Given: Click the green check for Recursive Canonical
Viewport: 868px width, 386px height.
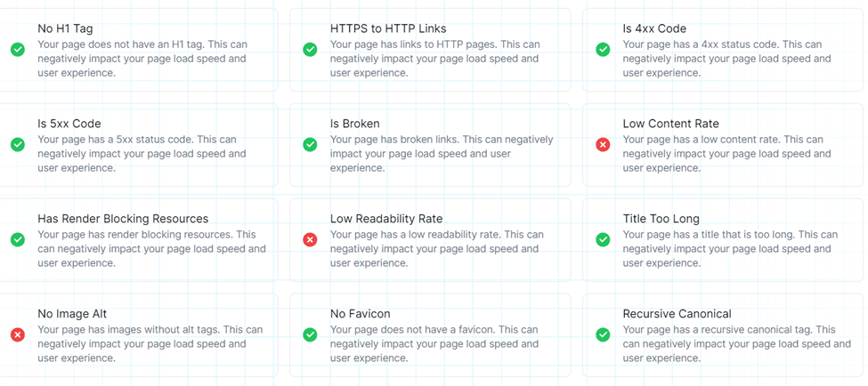Looking at the screenshot, I should tap(603, 335).
